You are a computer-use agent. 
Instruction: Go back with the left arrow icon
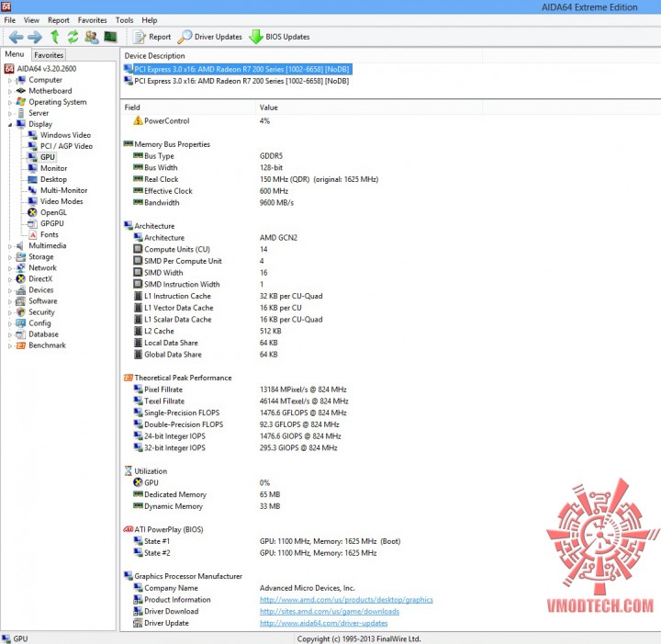tap(16, 37)
